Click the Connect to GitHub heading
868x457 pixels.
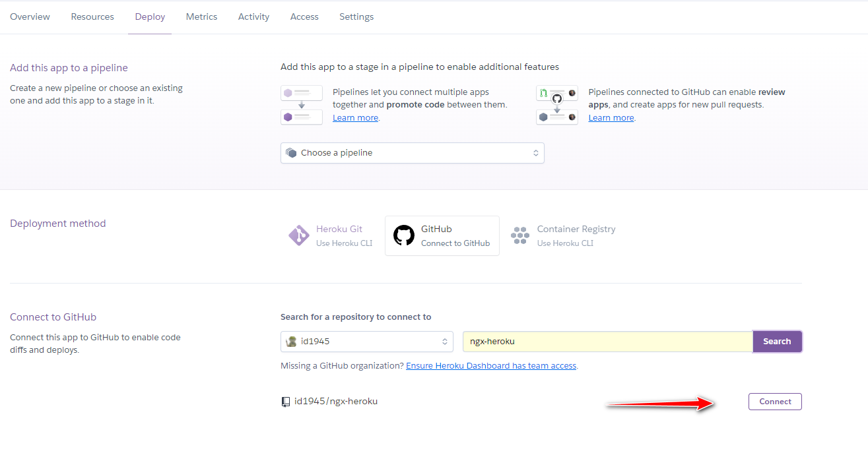53,317
